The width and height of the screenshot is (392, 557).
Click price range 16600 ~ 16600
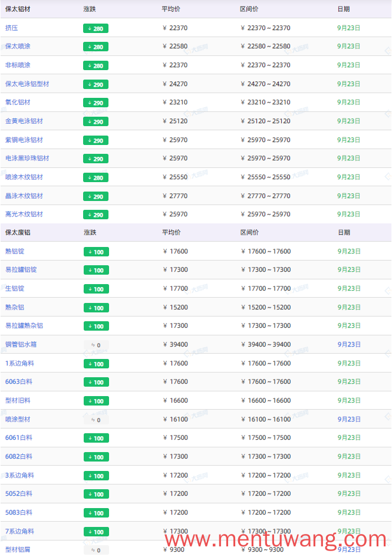266,400
